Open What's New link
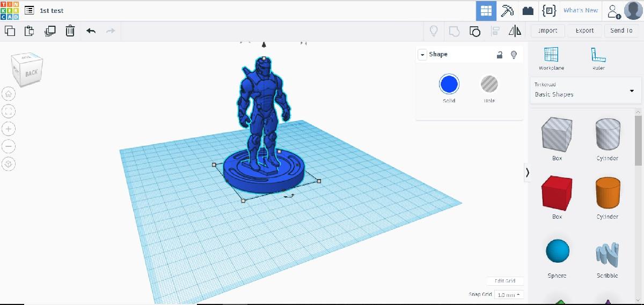 point(581,11)
